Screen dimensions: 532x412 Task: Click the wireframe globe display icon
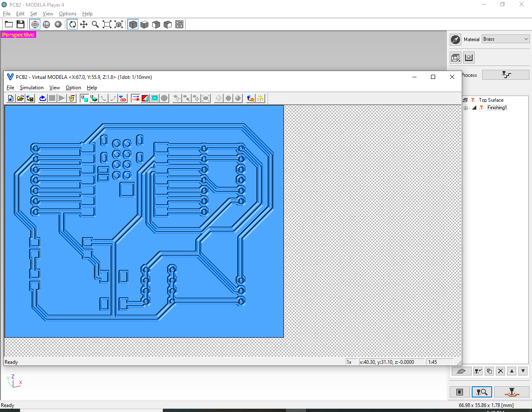[x=35, y=24]
